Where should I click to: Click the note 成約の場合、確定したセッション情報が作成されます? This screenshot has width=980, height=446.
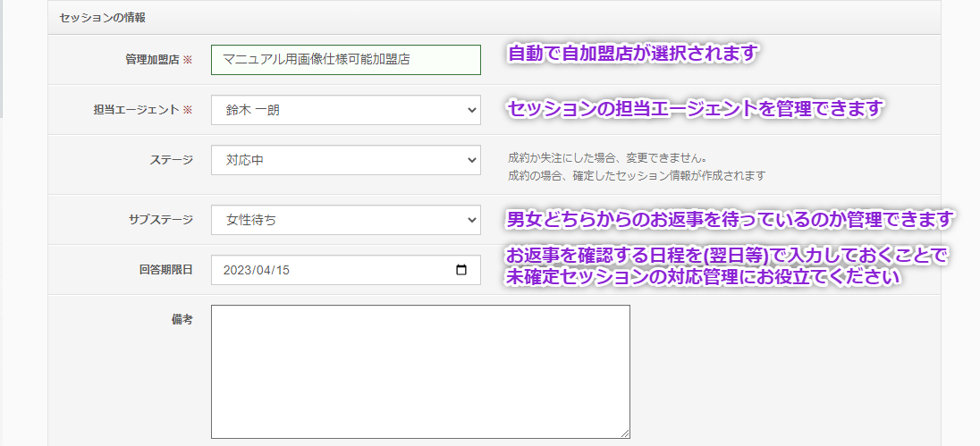[637, 175]
